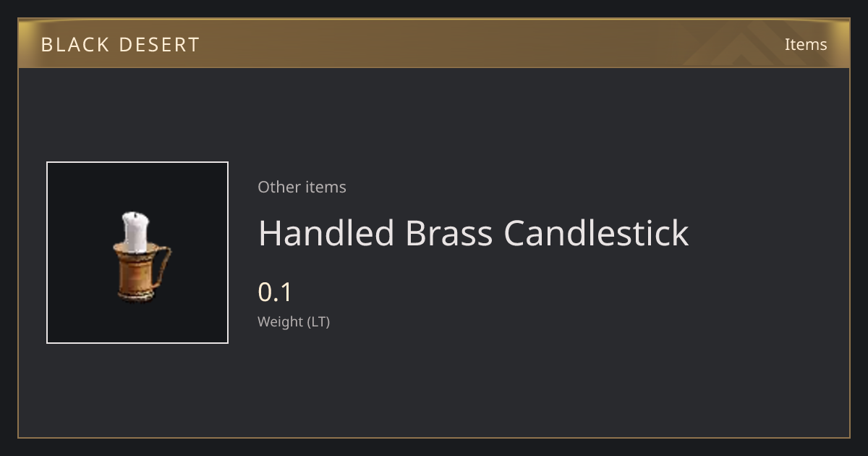Click the word 'Other' in the category line

pyautogui.click(x=279, y=187)
